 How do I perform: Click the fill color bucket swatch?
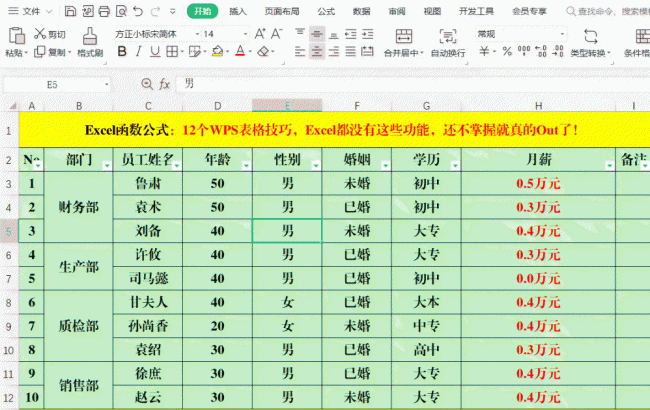coord(217,51)
